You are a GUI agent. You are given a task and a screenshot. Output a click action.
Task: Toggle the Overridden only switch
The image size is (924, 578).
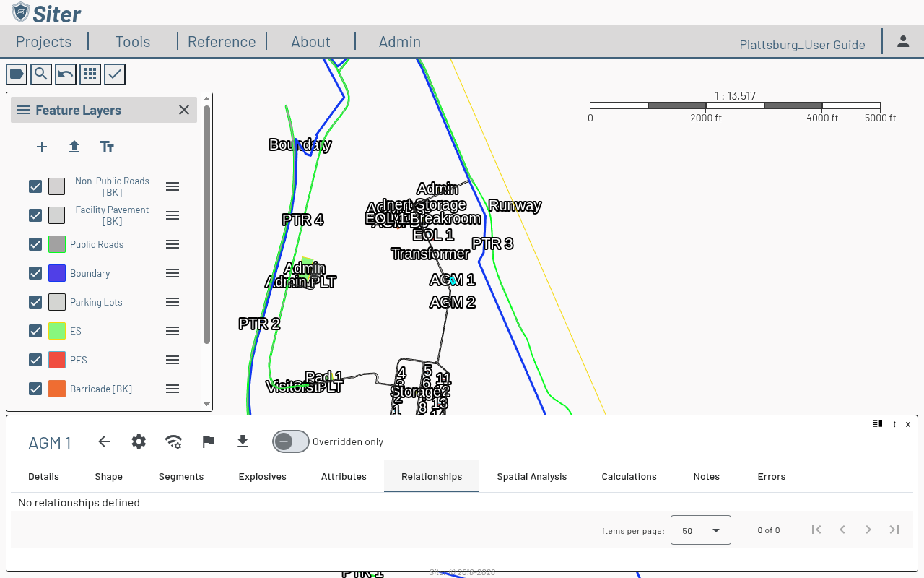[x=291, y=441]
